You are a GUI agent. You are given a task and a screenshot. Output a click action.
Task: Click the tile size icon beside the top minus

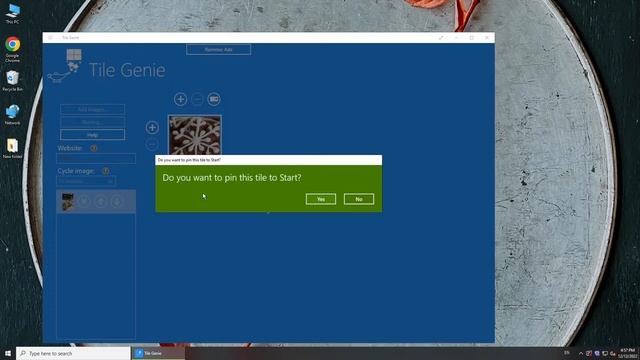214,99
